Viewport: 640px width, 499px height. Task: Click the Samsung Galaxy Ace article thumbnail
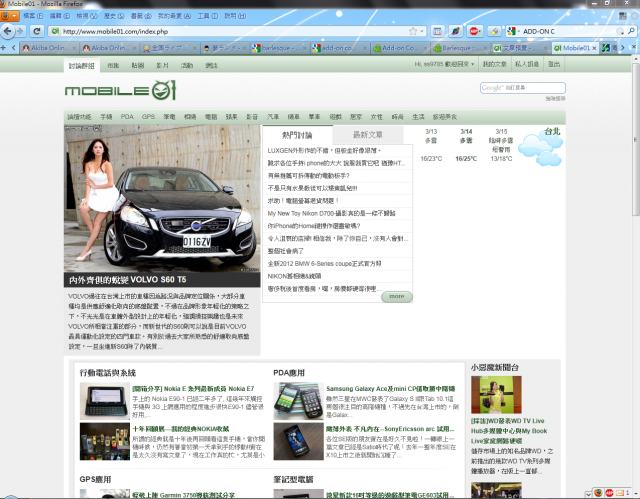pos(298,401)
